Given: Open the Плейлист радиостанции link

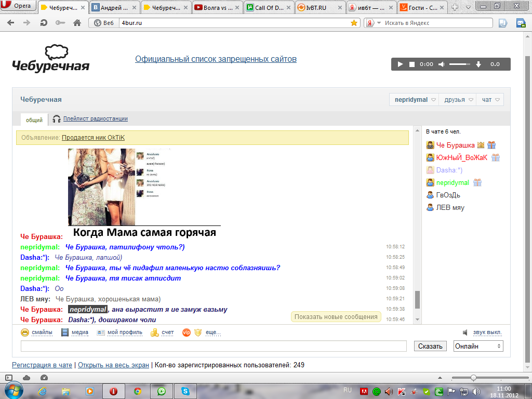Looking at the screenshot, I should pyautogui.click(x=96, y=119).
